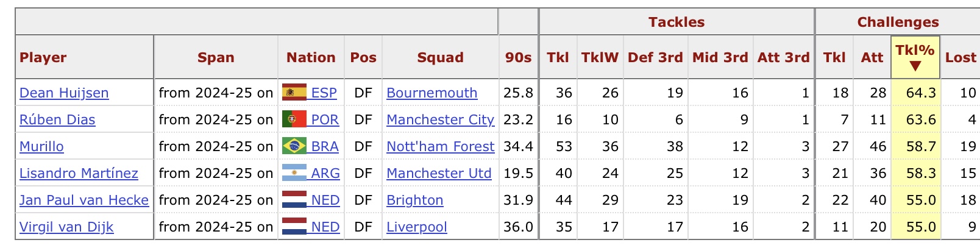Click the Liverpool squad link
The image size is (980, 248).
click(416, 227)
